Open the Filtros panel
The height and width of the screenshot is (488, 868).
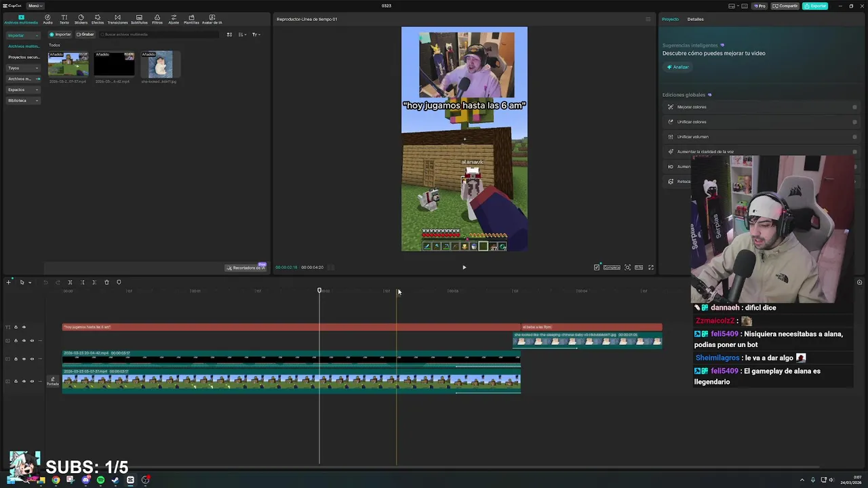click(x=157, y=19)
